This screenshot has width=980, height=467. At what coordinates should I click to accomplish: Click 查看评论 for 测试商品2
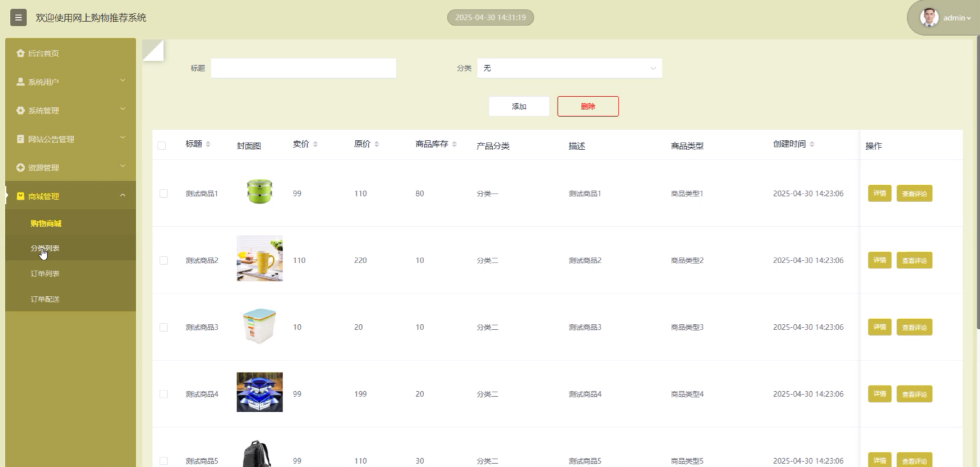point(914,261)
